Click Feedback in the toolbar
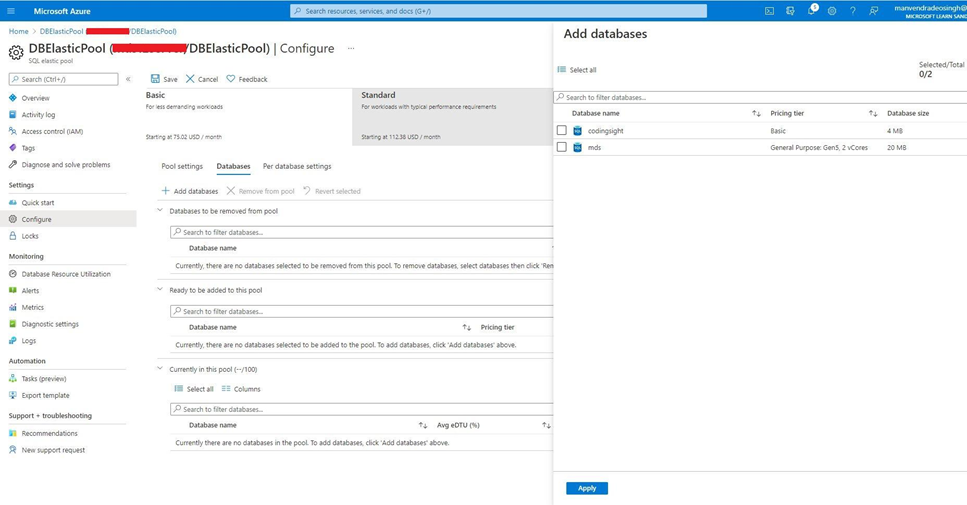The image size is (967, 505). (x=247, y=79)
